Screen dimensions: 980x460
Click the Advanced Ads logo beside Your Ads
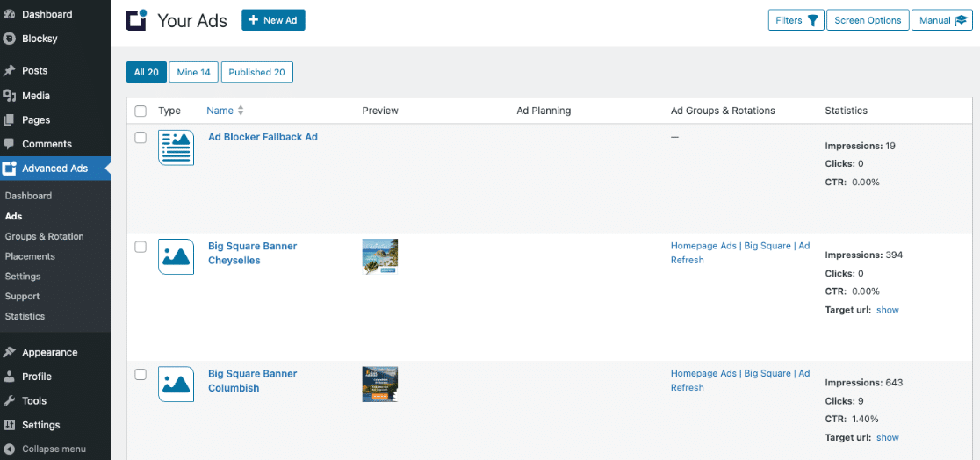click(x=136, y=20)
